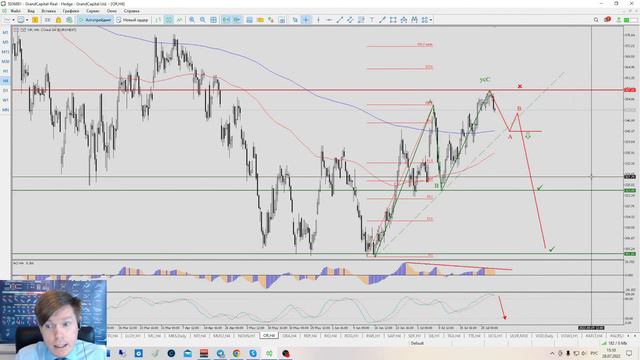Switch chart to candlestick mode

[x=169, y=20]
